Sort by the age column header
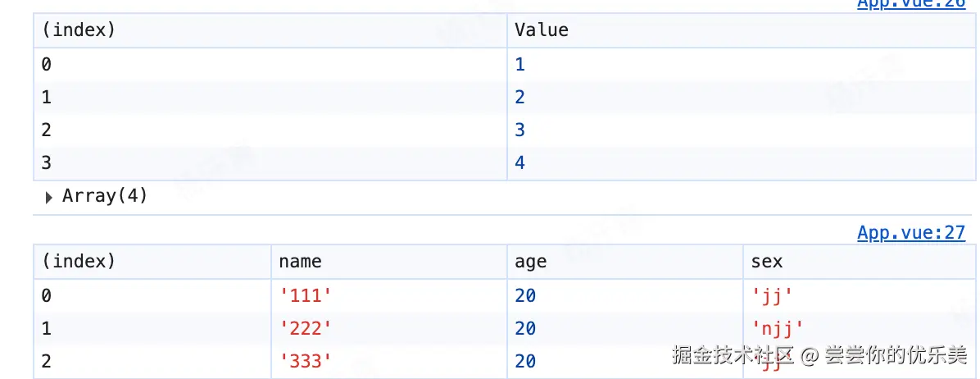 tap(530, 262)
